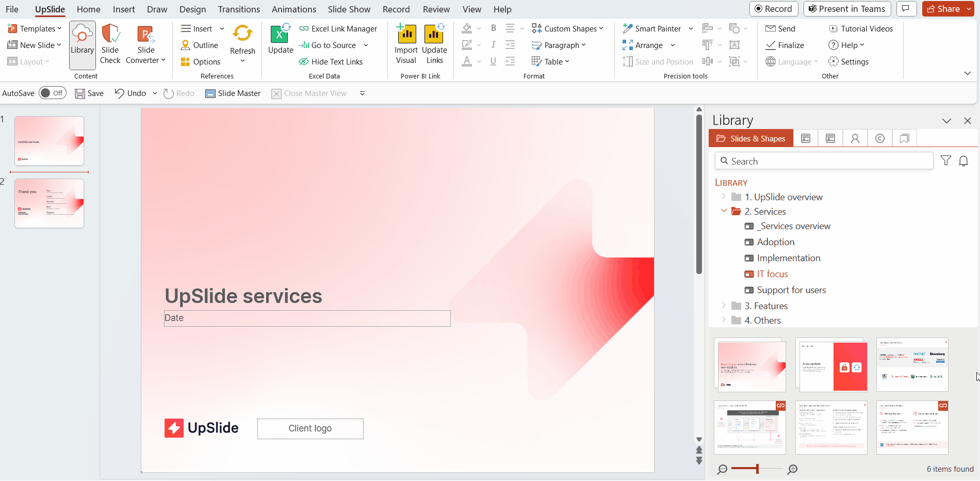Toggle the AutoSave switch
The image size is (980, 481).
pos(53,93)
